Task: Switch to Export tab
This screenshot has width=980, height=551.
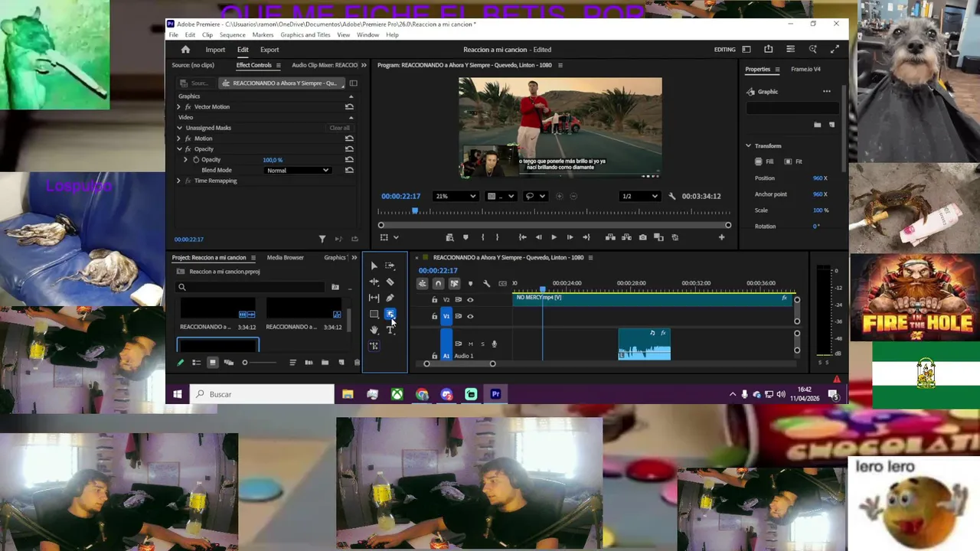Action: 269,50
